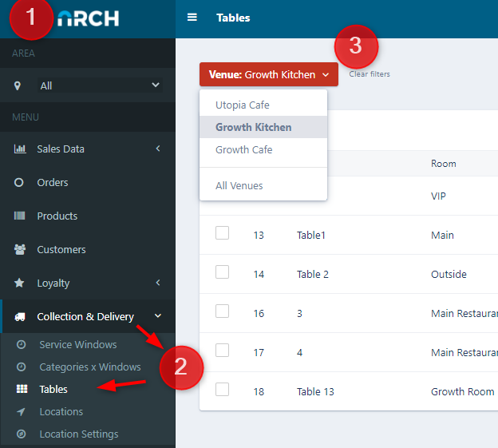Click the Loyalty star icon

[x=20, y=283]
